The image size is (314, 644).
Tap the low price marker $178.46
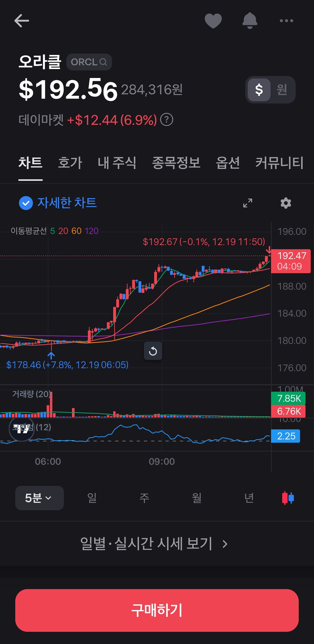tap(67, 365)
